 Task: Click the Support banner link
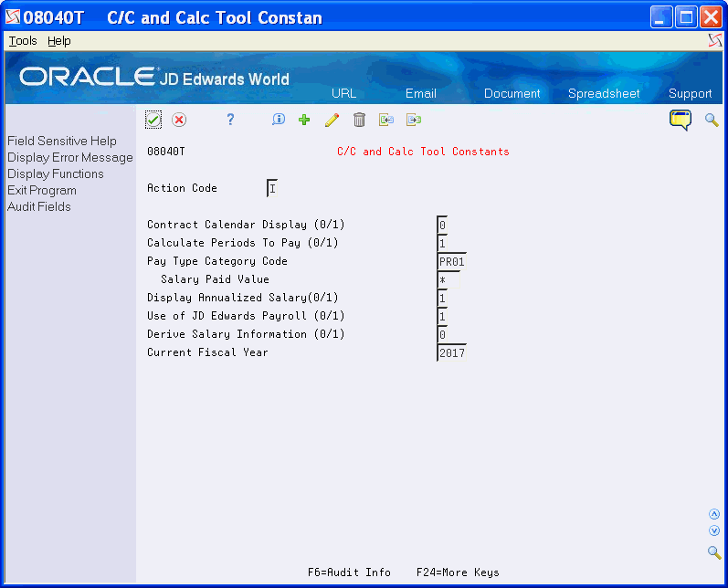pyautogui.click(x=690, y=93)
